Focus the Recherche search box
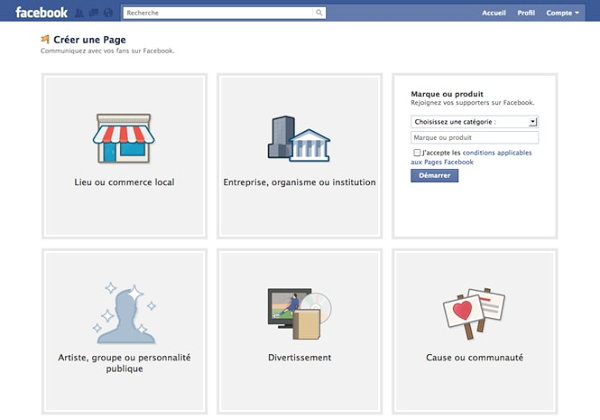The image size is (600, 420). [218, 13]
